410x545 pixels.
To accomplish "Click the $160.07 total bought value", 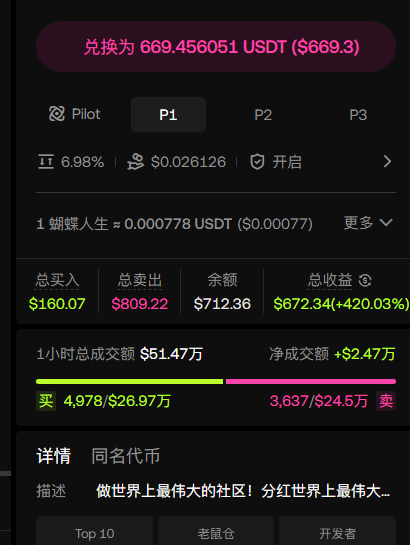I will pos(57,304).
